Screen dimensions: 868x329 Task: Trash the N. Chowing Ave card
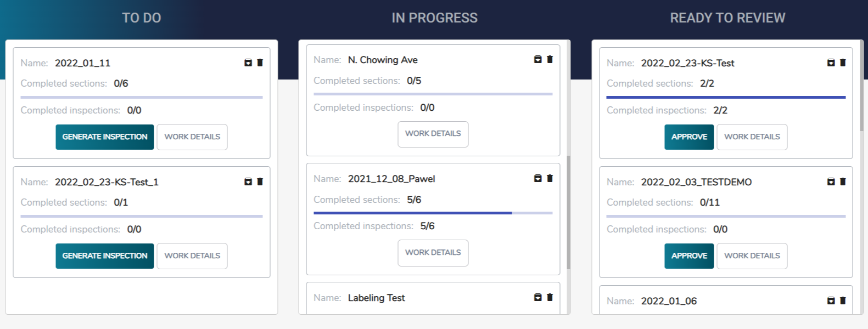tap(550, 59)
